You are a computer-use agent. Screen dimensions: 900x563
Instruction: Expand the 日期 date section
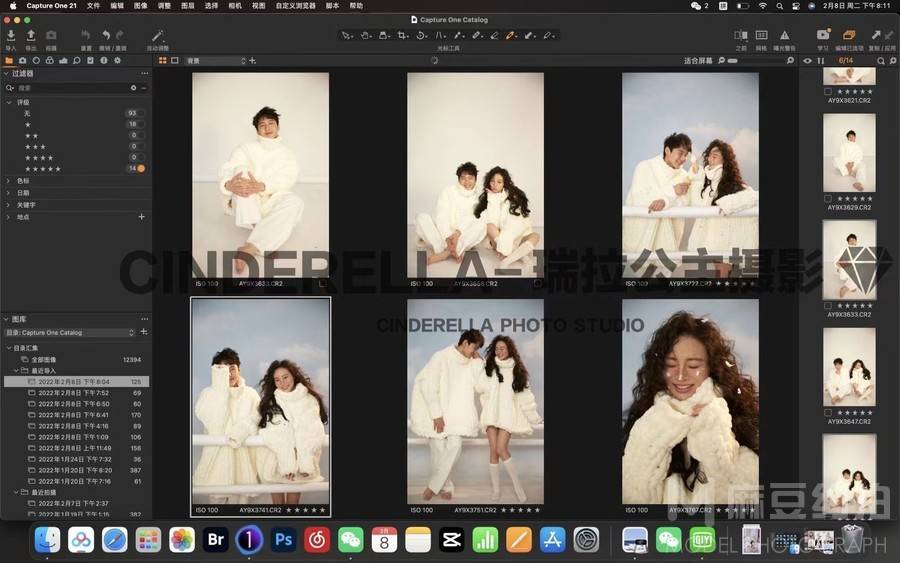click(x=8, y=193)
